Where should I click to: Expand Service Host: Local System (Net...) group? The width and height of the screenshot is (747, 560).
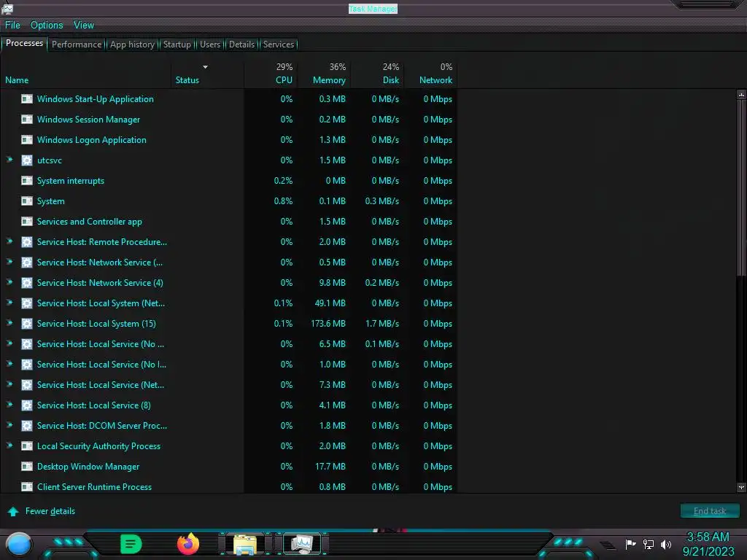pyautogui.click(x=9, y=303)
